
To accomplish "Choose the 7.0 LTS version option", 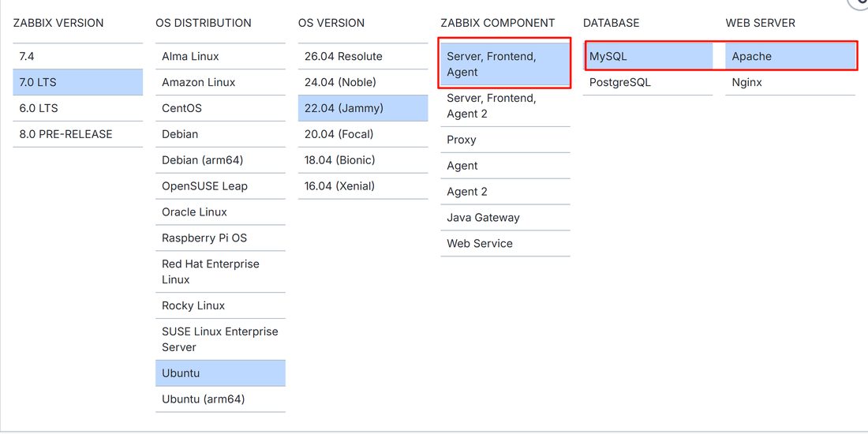I will coord(77,82).
